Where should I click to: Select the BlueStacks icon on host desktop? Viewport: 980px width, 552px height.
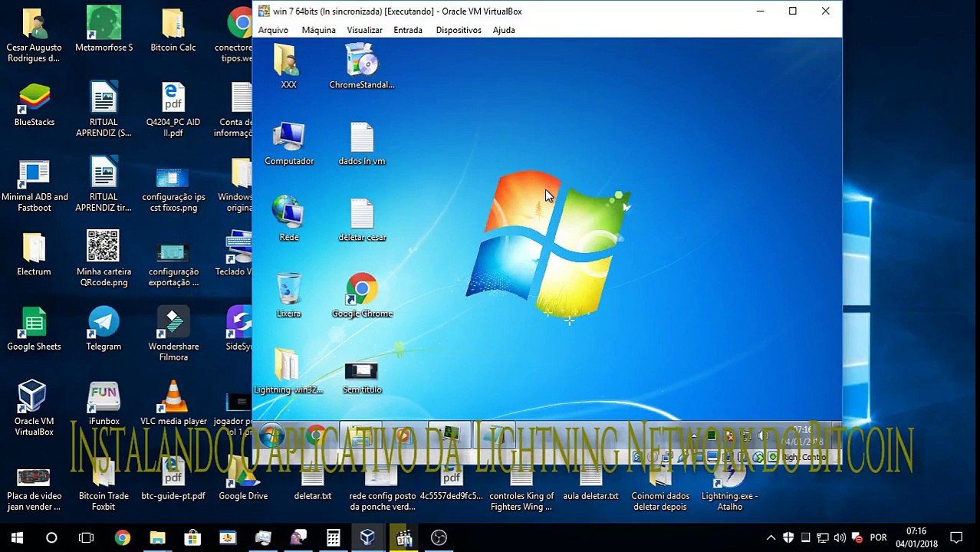coord(34,105)
